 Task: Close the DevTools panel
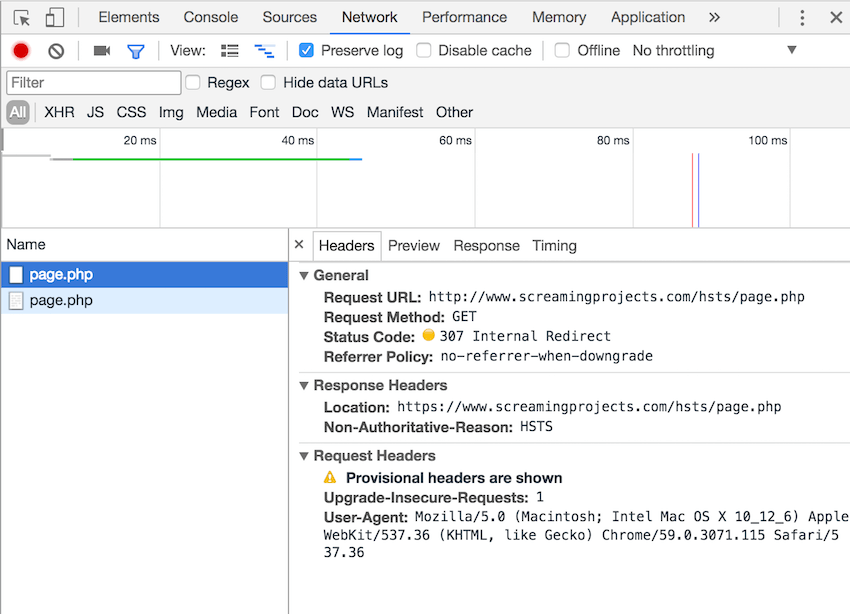click(836, 18)
